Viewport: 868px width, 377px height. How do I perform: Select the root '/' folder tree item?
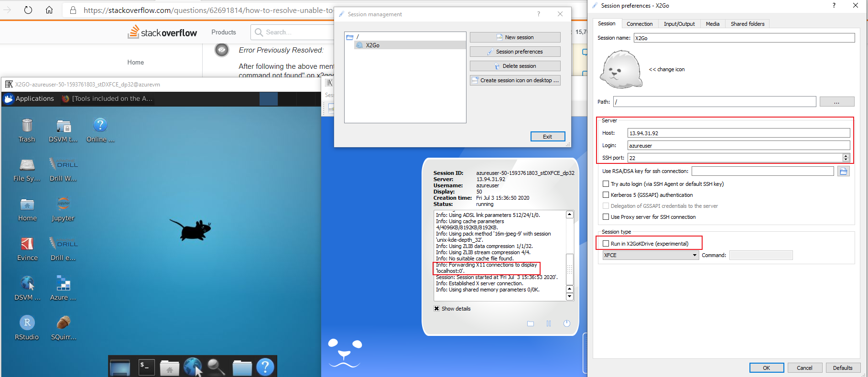[353, 37]
